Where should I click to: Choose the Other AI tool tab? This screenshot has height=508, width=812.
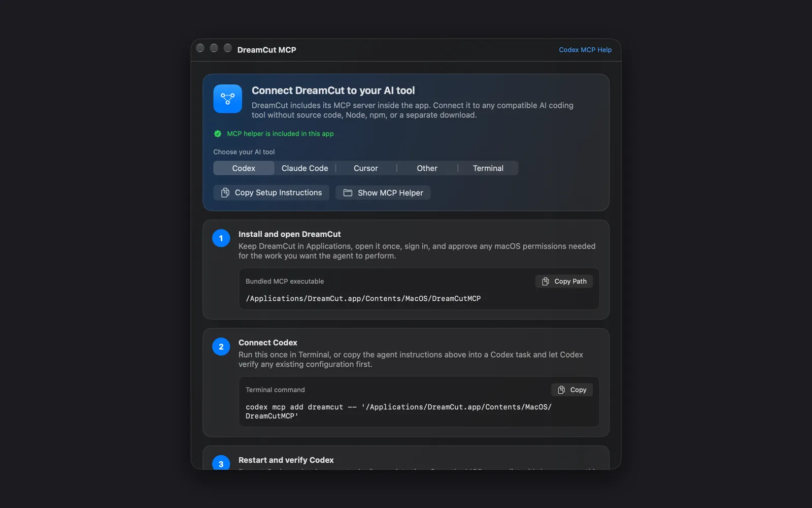pyautogui.click(x=427, y=168)
